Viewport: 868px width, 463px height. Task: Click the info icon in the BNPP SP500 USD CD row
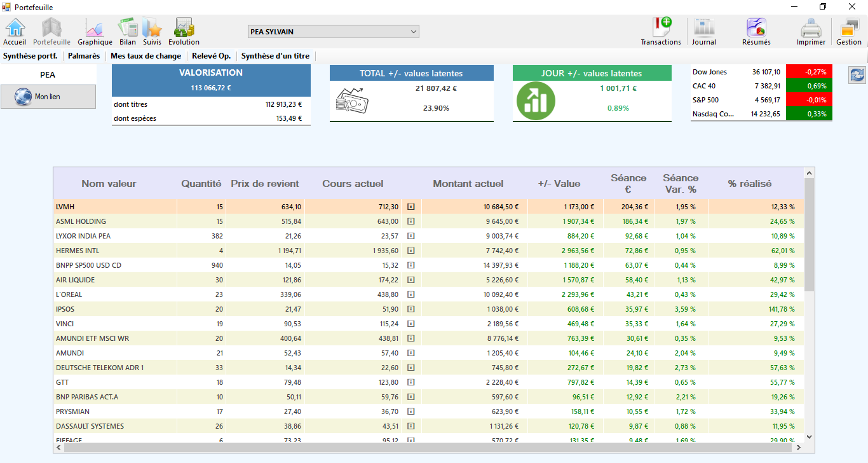410,265
